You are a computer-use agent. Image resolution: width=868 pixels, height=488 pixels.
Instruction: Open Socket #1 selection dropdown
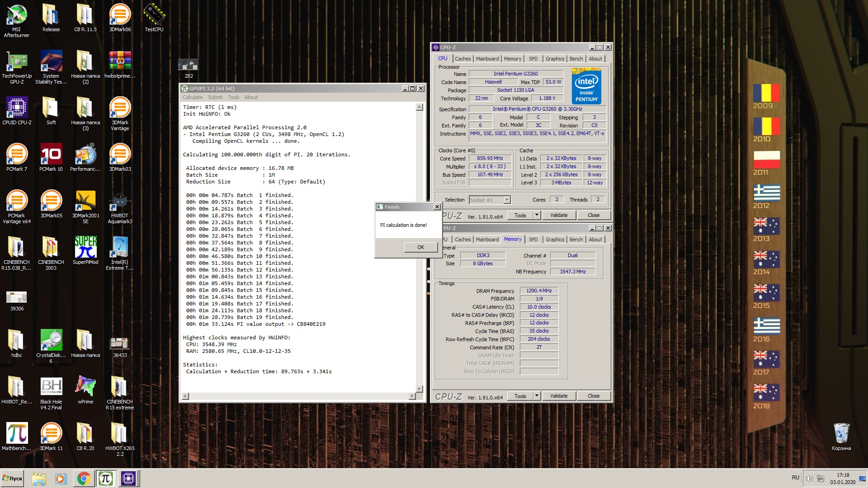click(x=490, y=200)
